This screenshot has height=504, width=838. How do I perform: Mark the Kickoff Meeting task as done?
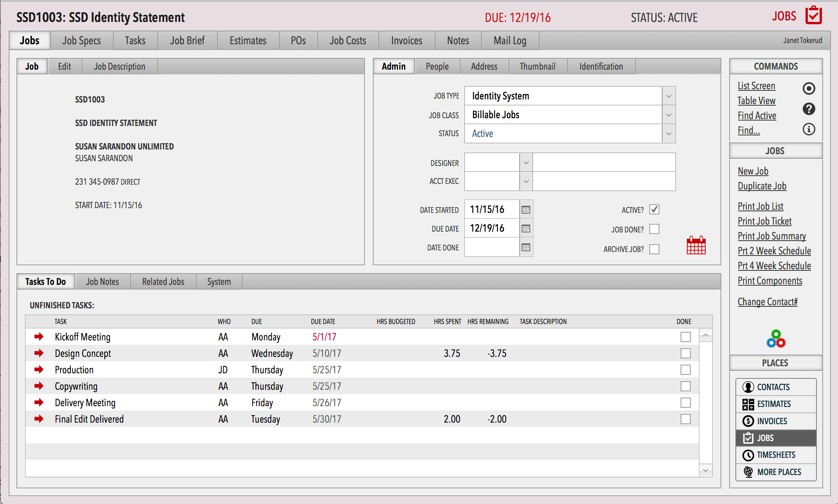(685, 337)
